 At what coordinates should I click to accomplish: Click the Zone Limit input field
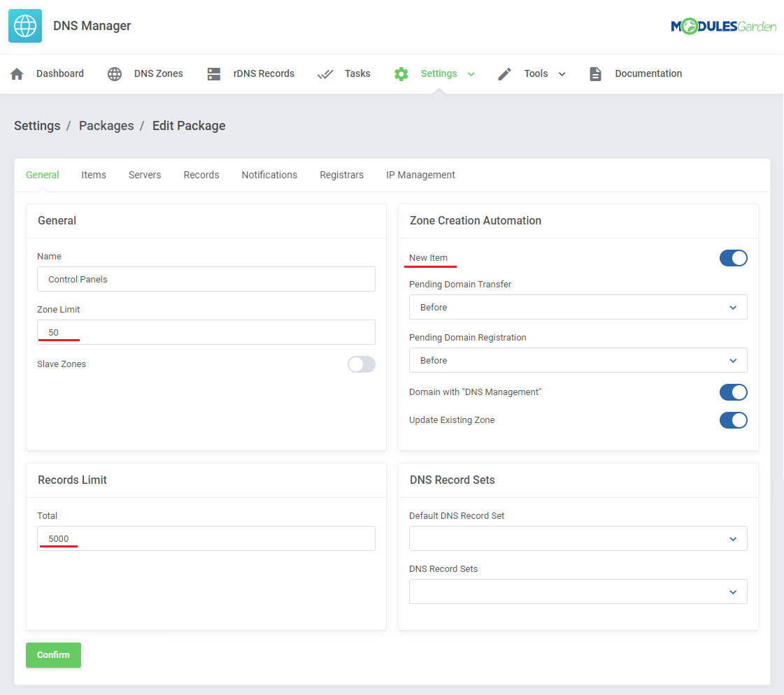click(x=206, y=332)
